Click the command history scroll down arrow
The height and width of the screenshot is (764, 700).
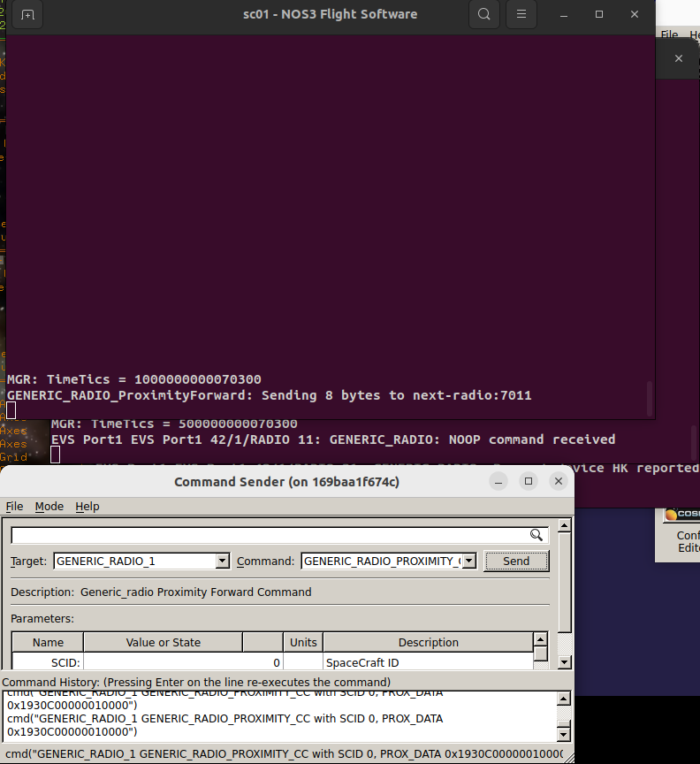563,734
